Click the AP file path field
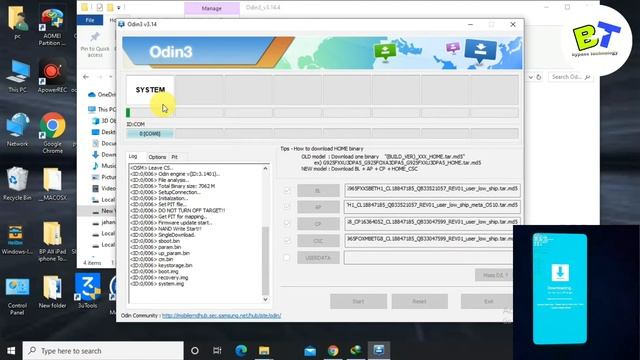The height and width of the screenshot is (360, 640). point(432,207)
